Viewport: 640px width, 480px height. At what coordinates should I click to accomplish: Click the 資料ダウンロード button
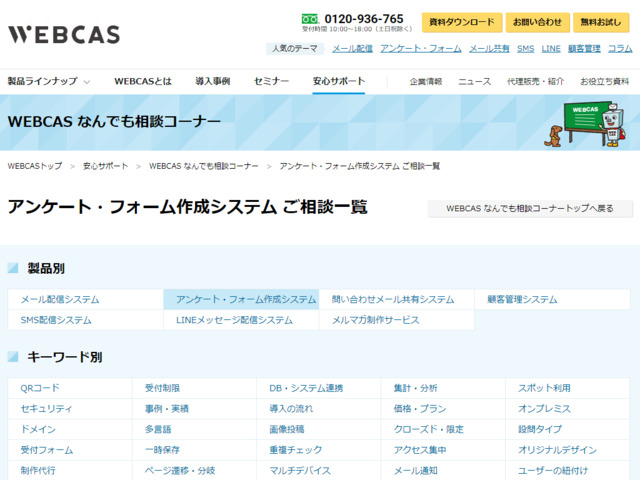(x=462, y=22)
